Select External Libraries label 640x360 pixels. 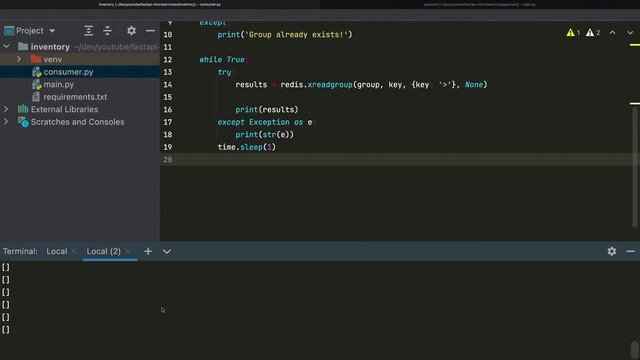[64, 109]
